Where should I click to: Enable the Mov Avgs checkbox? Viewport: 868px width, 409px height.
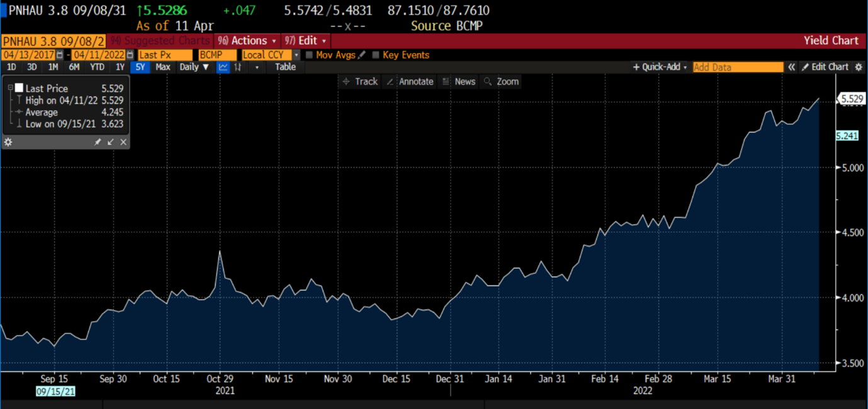pos(309,55)
